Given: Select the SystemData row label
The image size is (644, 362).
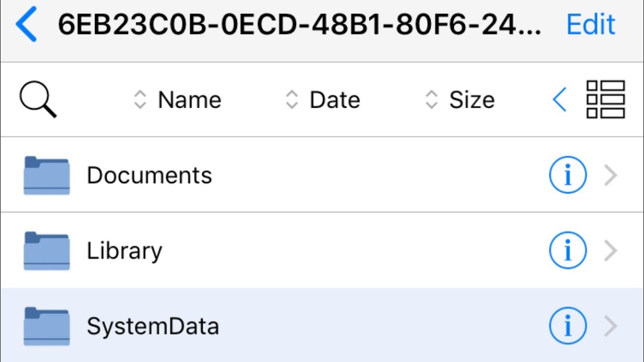Looking at the screenshot, I should pos(153,326).
